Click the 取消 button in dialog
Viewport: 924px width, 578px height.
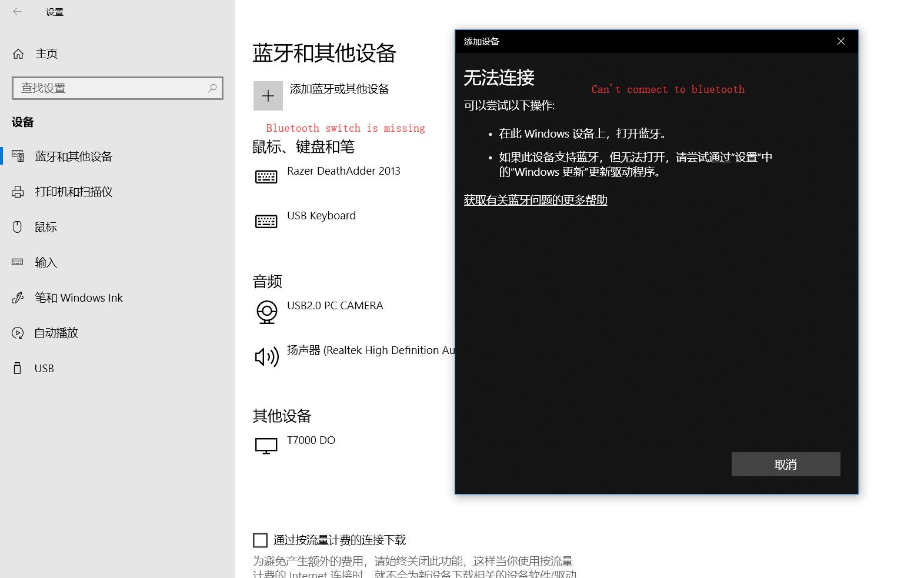[786, 464]
